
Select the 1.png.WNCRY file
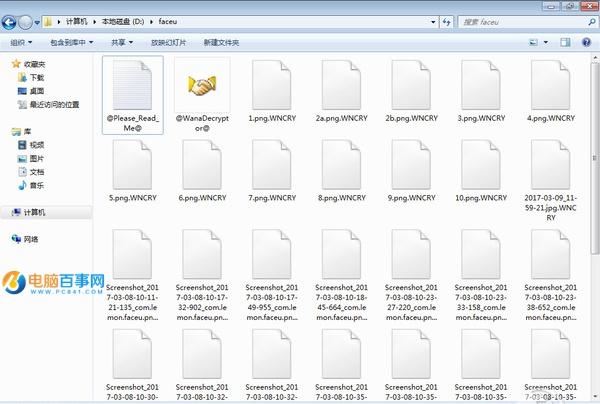(x=273, y=88)
